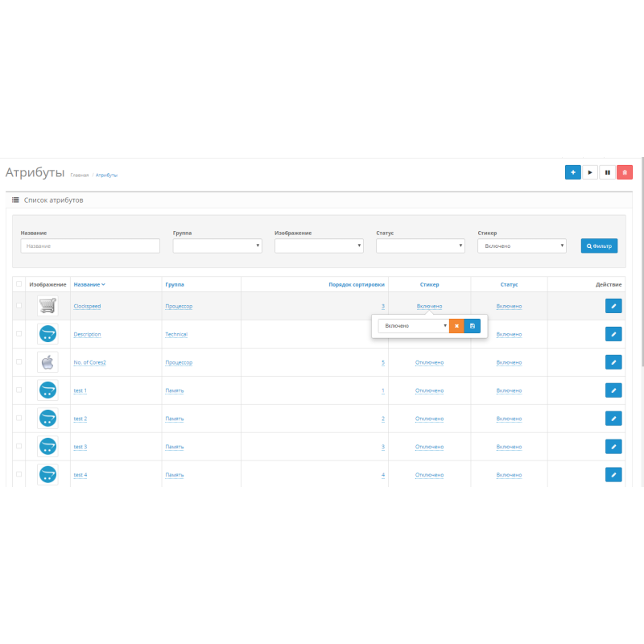Click the play icon to enable attributes
Screen dimensions: 644x644
coord(590,172)
